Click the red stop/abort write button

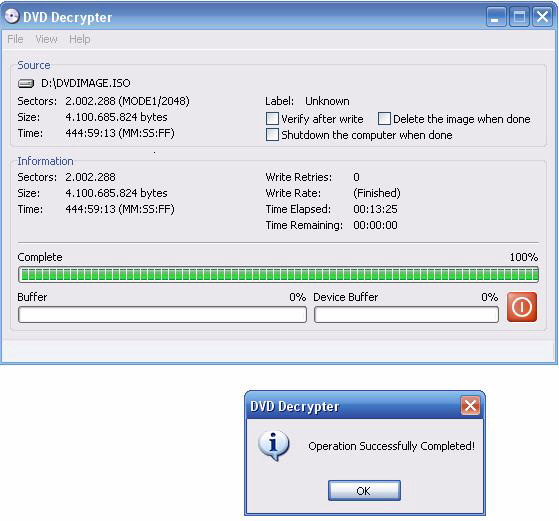pyautogui.click(x=522, y=307)
